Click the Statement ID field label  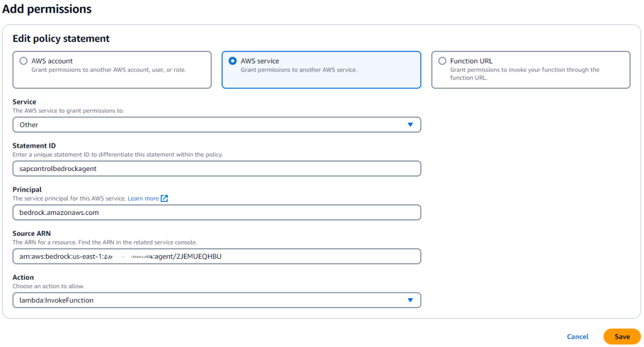pos(34,145)
